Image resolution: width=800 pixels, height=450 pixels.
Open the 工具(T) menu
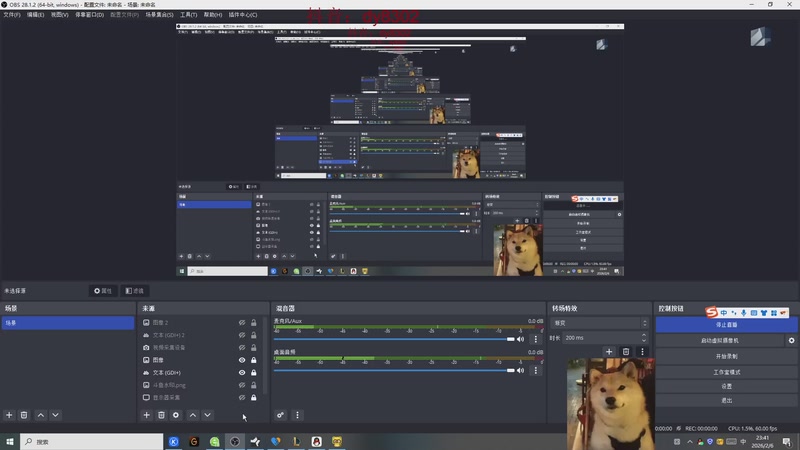(x=189, y=15)
